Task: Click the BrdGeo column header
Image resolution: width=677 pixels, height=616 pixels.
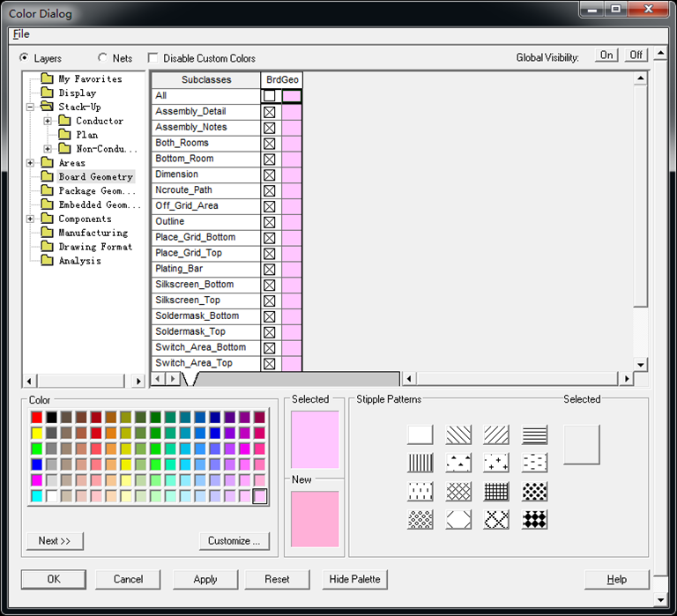Action: coord(282,80)
